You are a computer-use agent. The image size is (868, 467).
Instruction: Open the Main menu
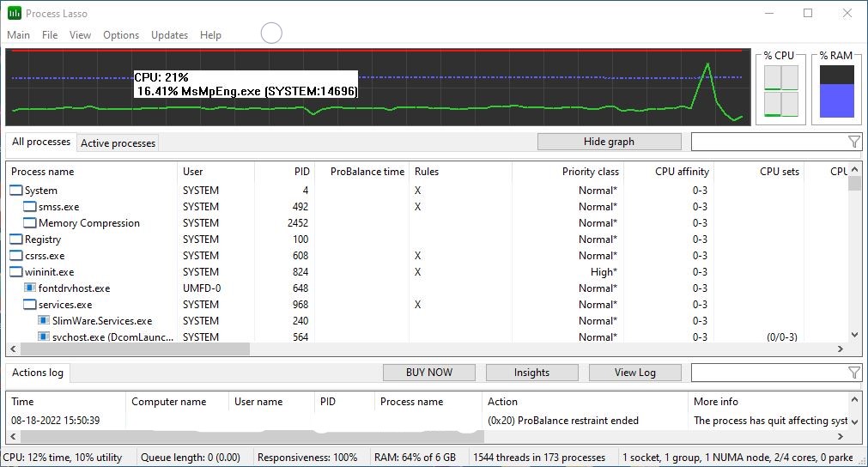point(18,35)
